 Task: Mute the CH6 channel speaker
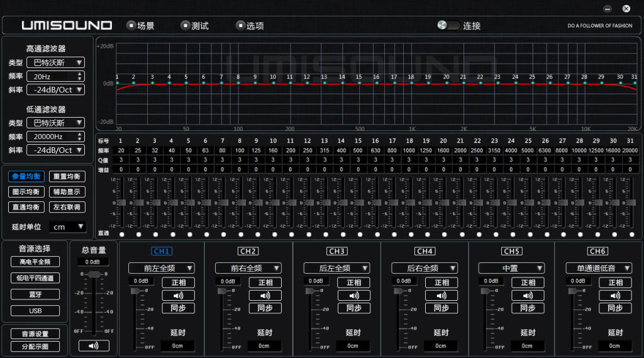[615, 296]
